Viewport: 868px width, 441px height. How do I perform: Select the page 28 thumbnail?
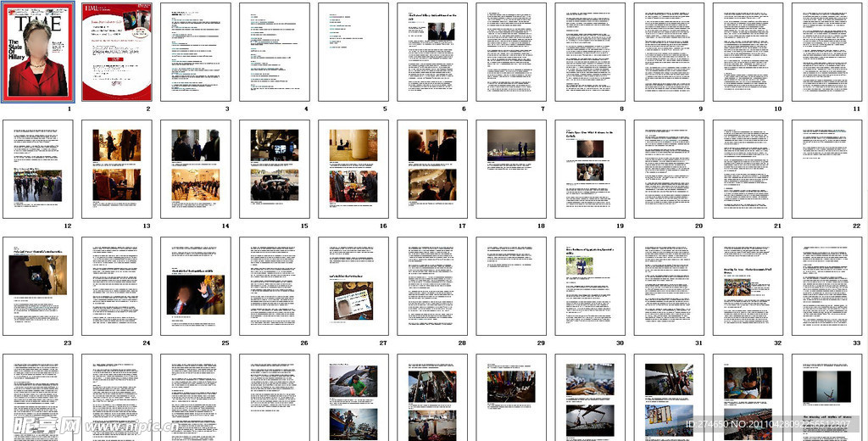pyautogui.click(x=432, y=287)
